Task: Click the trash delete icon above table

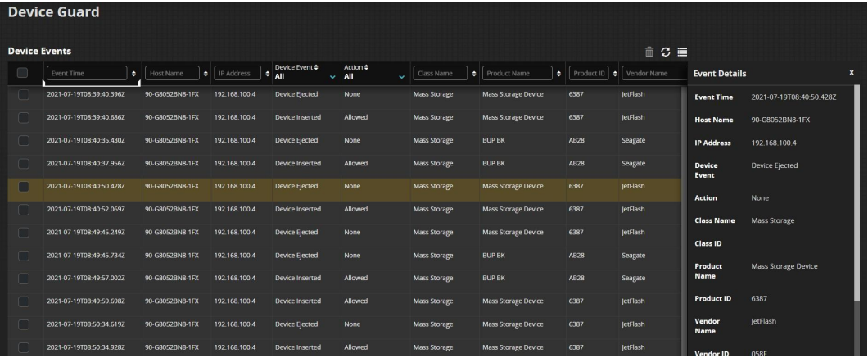Action: 649,52
